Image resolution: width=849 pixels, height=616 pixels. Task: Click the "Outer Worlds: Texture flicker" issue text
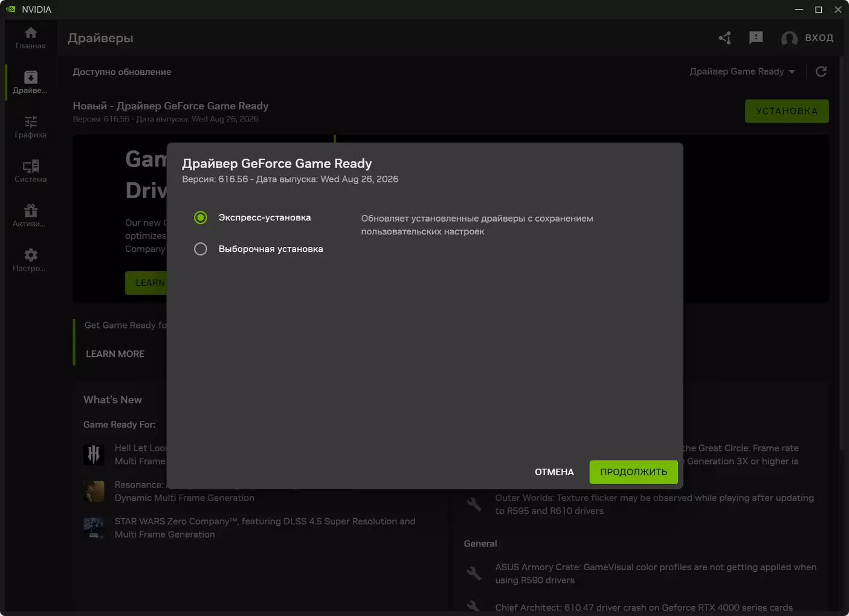point(654,504)
